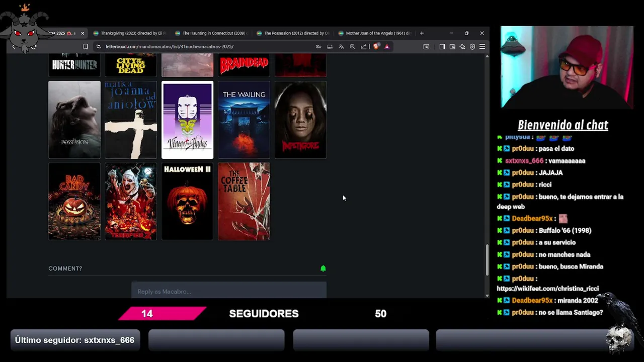Screen dimensions: 644x362
Task: Click the zoom magnifier icon in address bar
Action: [352, 47]
